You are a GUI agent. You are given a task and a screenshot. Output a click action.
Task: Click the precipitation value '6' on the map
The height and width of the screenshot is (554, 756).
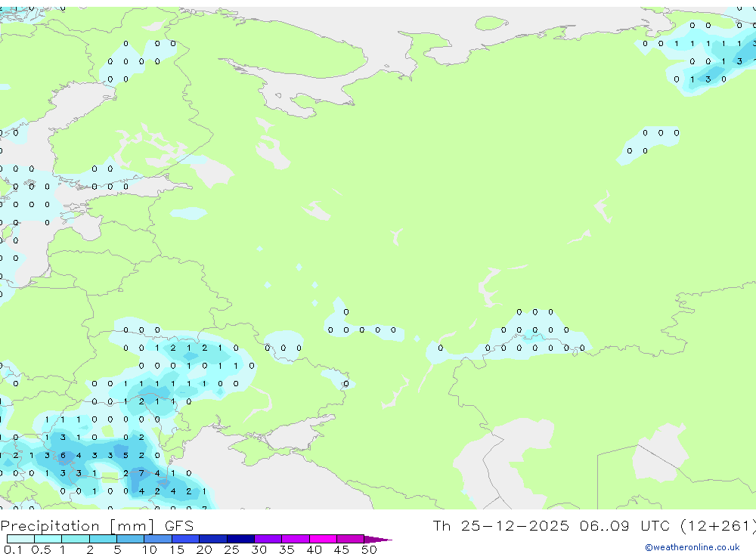[63, 456]
